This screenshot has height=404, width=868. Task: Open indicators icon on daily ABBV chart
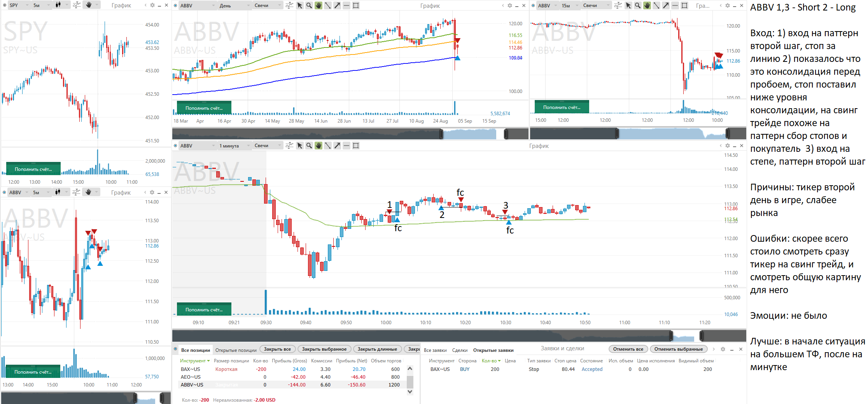click(290, 5)
